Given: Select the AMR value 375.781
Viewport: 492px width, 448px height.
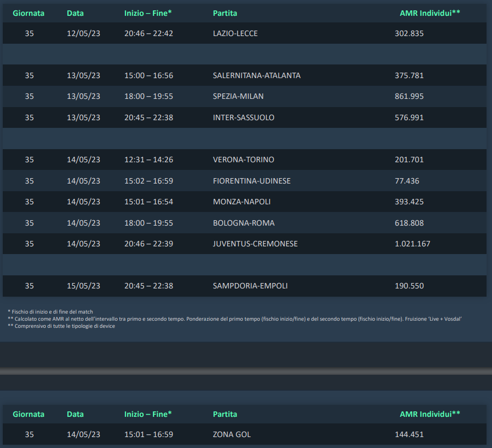Looking at the screenshot, I should (x=409, y=75).
